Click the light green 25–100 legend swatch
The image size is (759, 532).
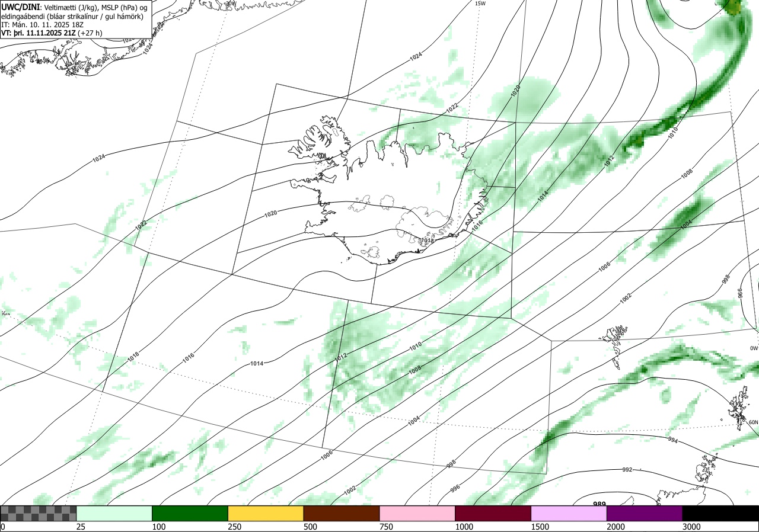114,513
